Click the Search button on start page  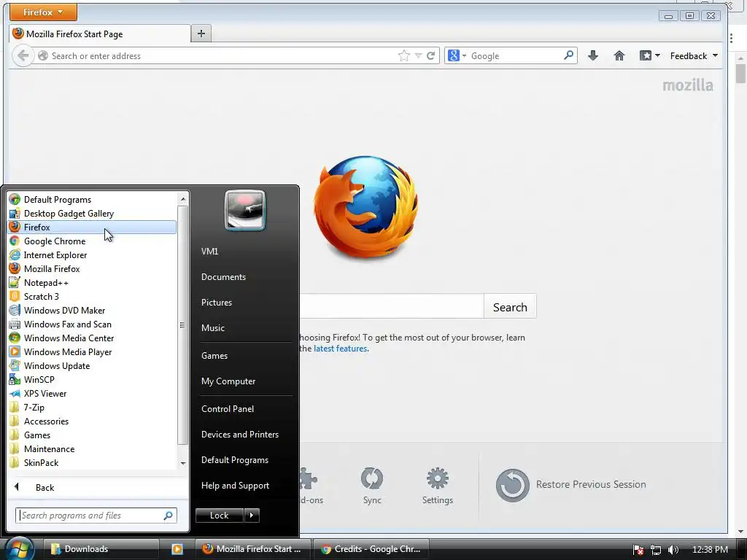point(510,307)
